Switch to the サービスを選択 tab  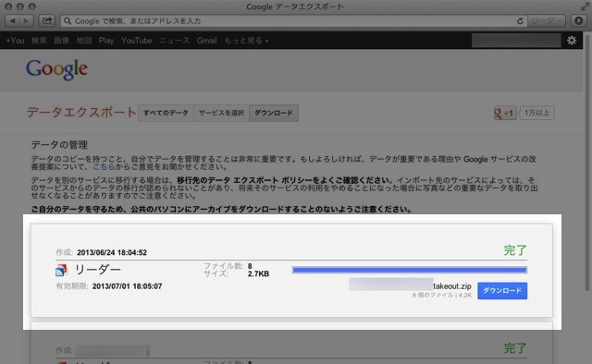coord(221,113)
